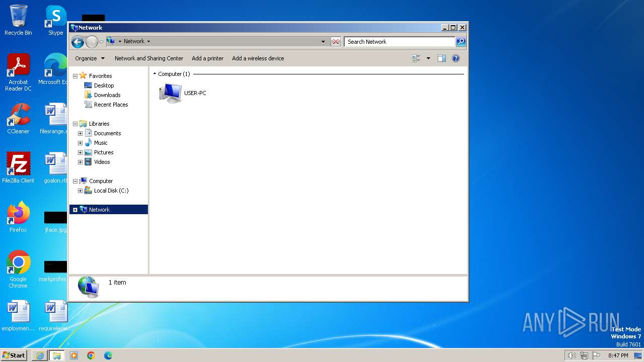Open the address bar history dropdown
This screenshot has width=644, height=362.
tap(323, 42)
